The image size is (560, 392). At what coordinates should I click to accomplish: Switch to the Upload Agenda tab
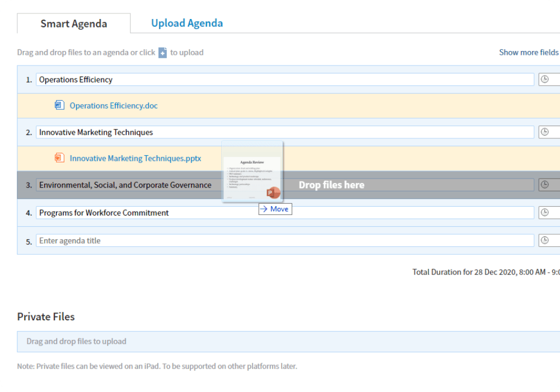(187, 23)
